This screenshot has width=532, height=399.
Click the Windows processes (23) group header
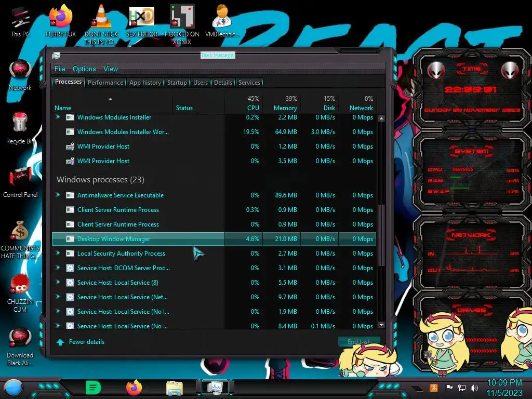(x=100, y=179)
